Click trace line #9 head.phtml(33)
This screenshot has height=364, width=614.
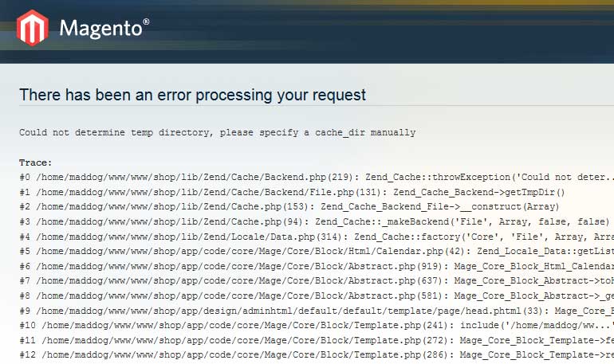point(317,311)
